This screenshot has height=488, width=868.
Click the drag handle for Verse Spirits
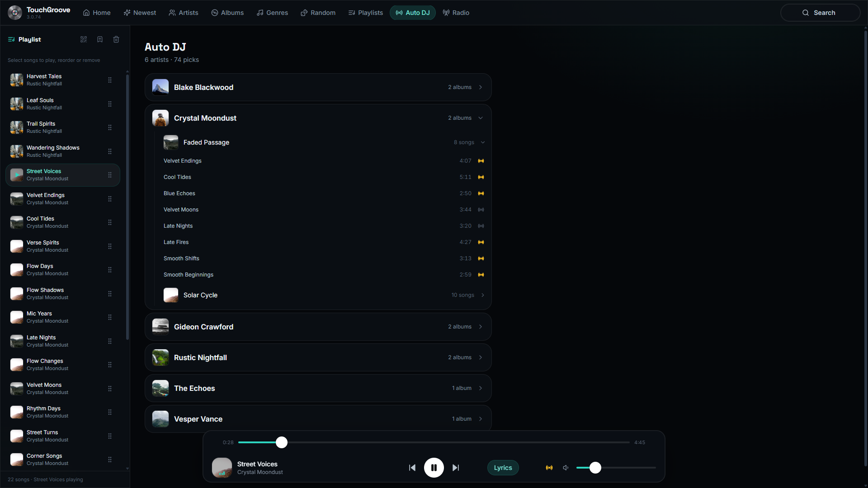click(x=110, y=246)
